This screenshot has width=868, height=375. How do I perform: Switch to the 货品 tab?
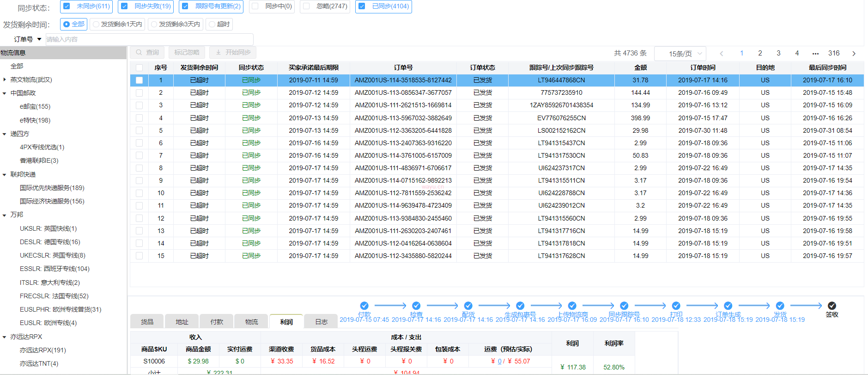[x=147, y=321]
